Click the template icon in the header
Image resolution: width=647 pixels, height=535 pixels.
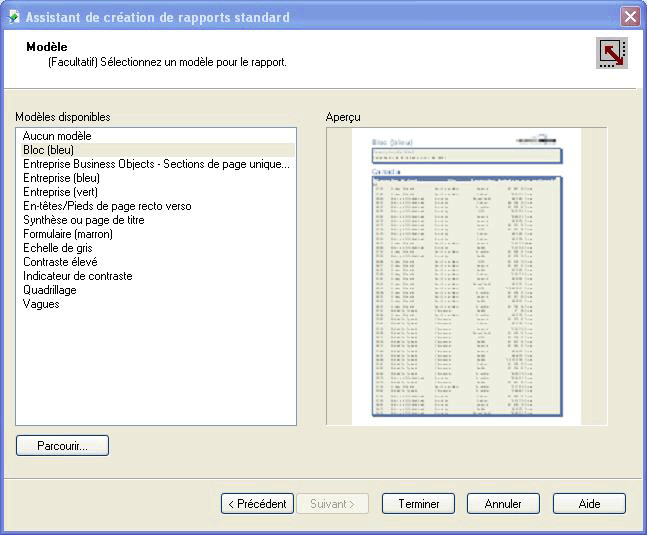click(611, 53)
